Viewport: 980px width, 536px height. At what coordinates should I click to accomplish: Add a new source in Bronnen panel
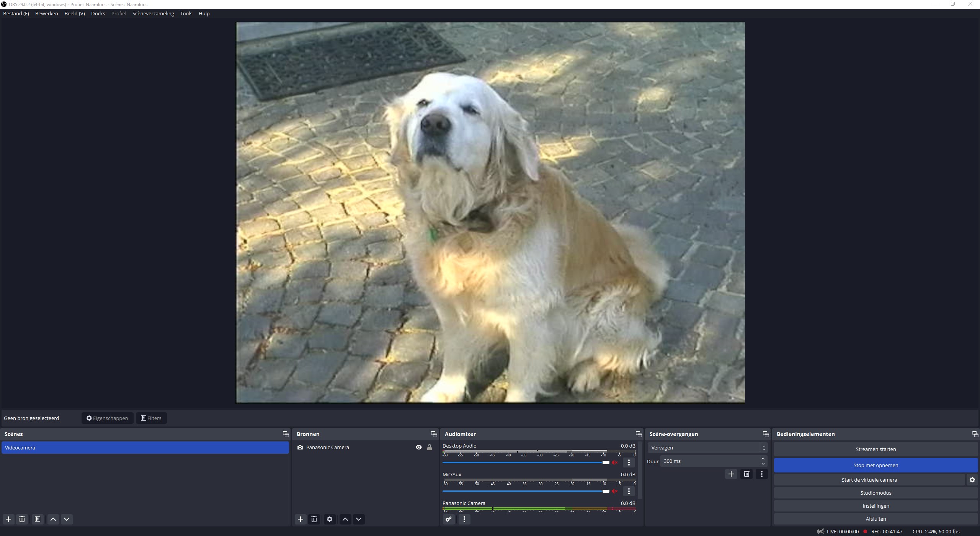[x=301, y=519]
